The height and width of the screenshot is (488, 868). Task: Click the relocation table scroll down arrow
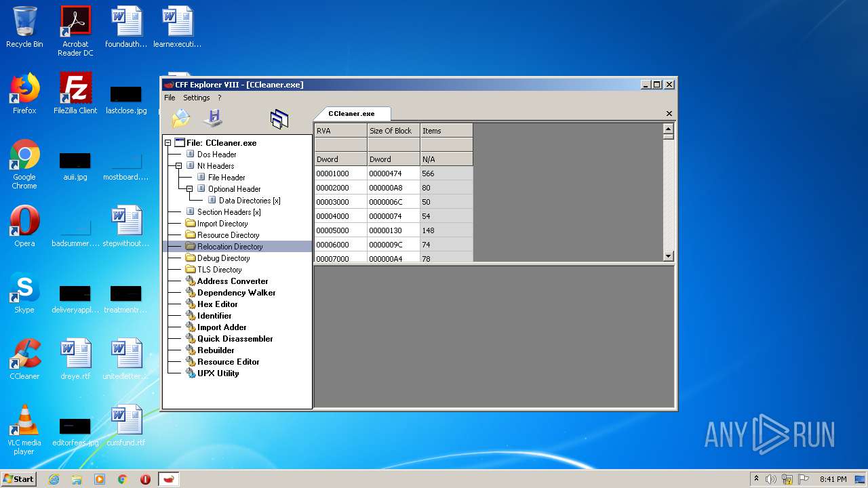668,256
